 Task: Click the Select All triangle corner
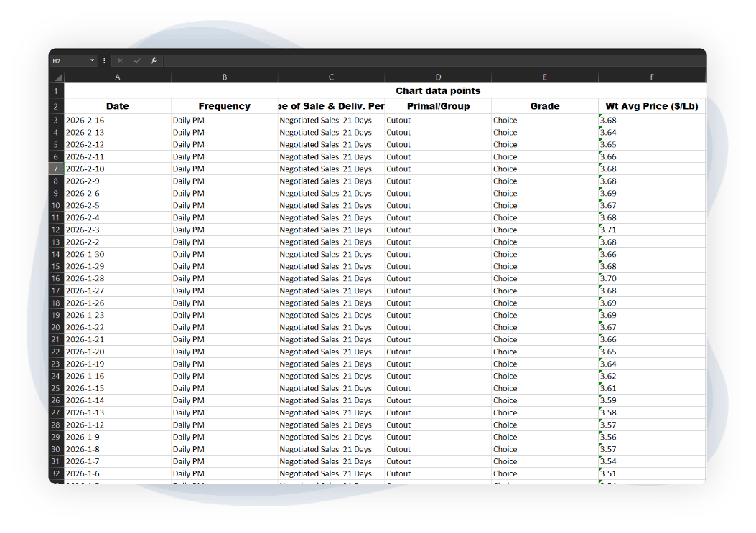(57, 77)
